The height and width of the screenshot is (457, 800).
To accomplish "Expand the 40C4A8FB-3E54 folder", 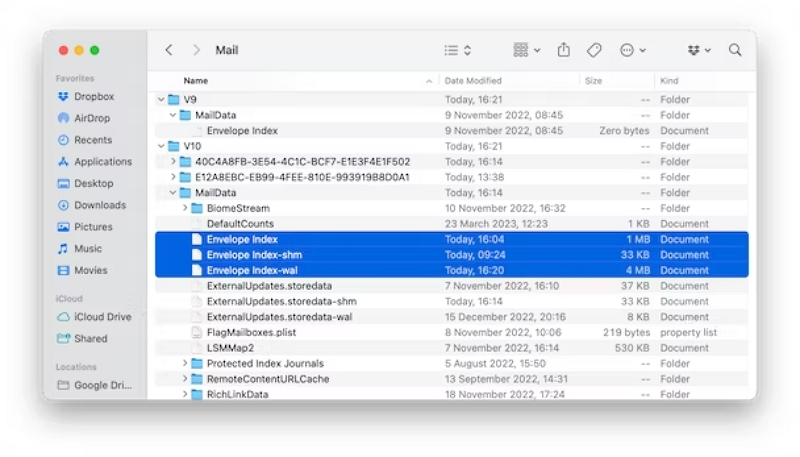I will point(173,162).
